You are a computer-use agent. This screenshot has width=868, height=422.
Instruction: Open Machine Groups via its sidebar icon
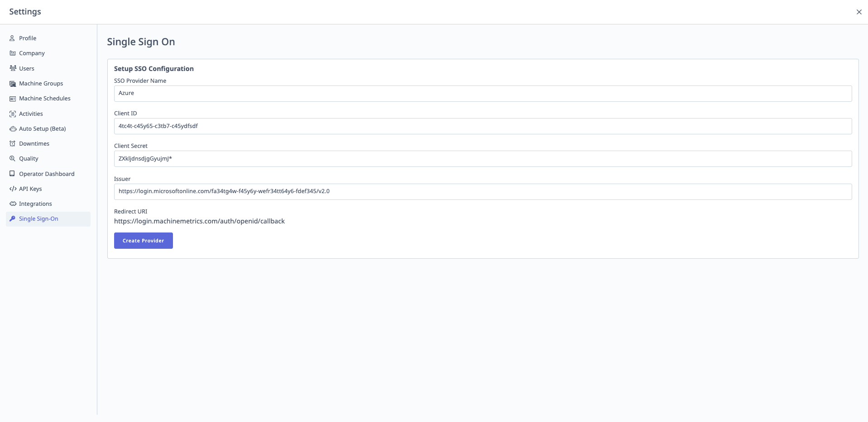(x=12, y=83)
